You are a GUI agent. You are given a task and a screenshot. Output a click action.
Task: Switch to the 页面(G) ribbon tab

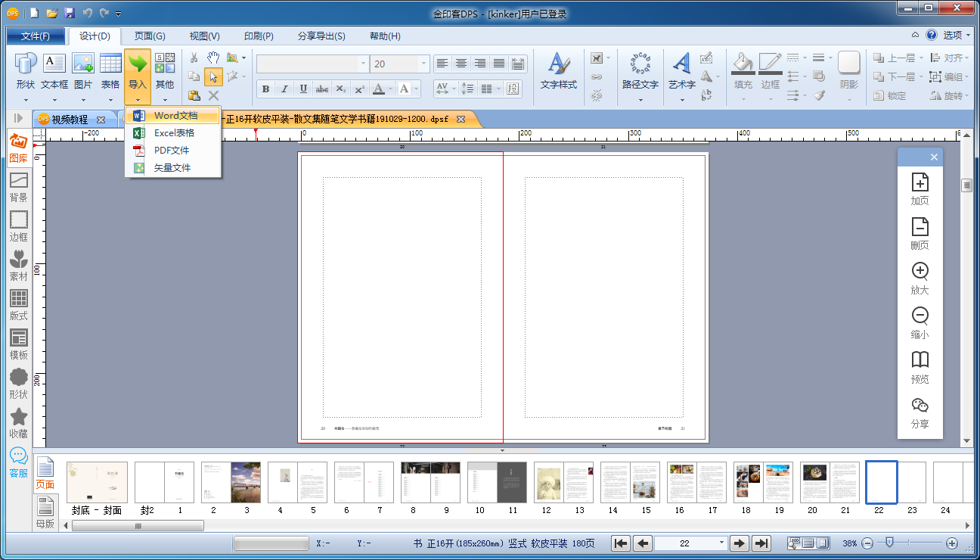150,36
